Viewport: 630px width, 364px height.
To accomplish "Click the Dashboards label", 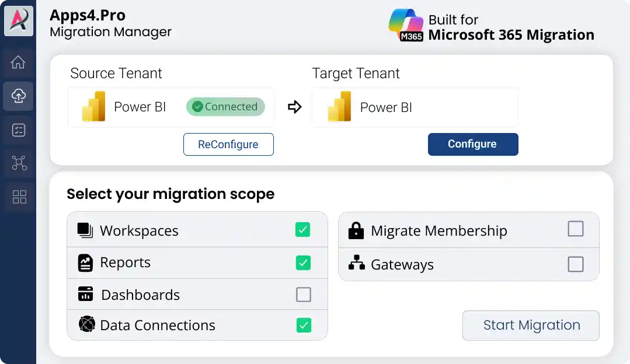I will (141, 295).
